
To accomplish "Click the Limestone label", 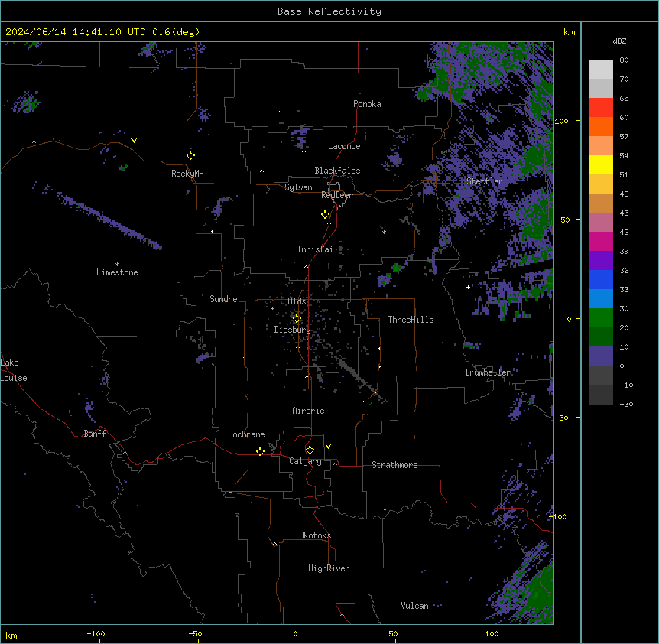I will 117,272.
